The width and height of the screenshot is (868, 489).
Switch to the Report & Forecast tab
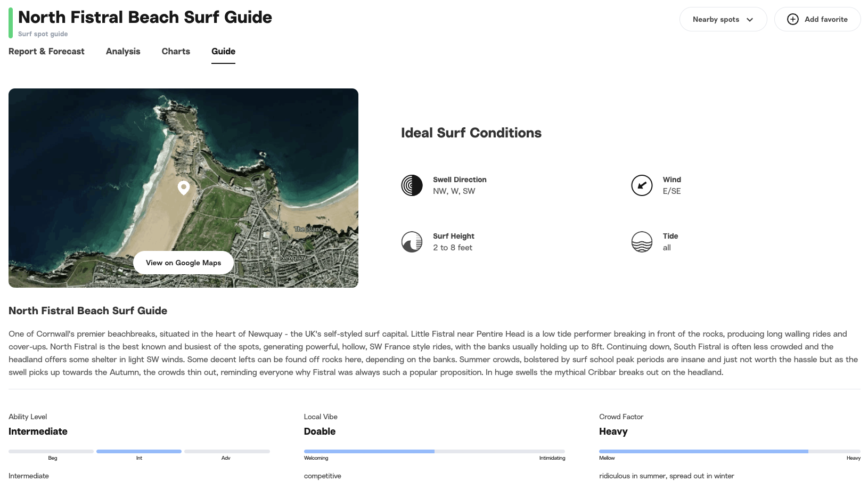[x=46, y=51]
